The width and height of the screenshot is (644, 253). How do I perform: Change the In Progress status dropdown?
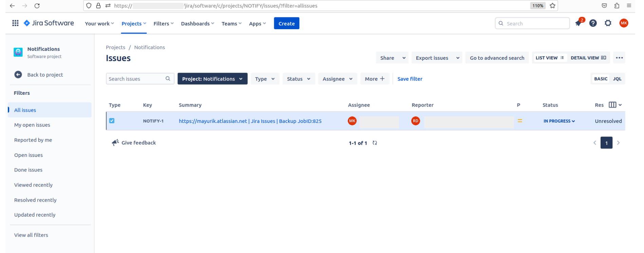point(559,121)
